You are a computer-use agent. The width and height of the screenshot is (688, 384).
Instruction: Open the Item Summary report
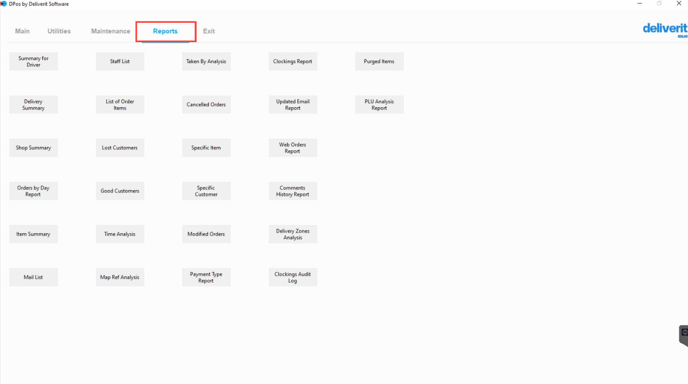pyautogui.click(x=33, y=234)
